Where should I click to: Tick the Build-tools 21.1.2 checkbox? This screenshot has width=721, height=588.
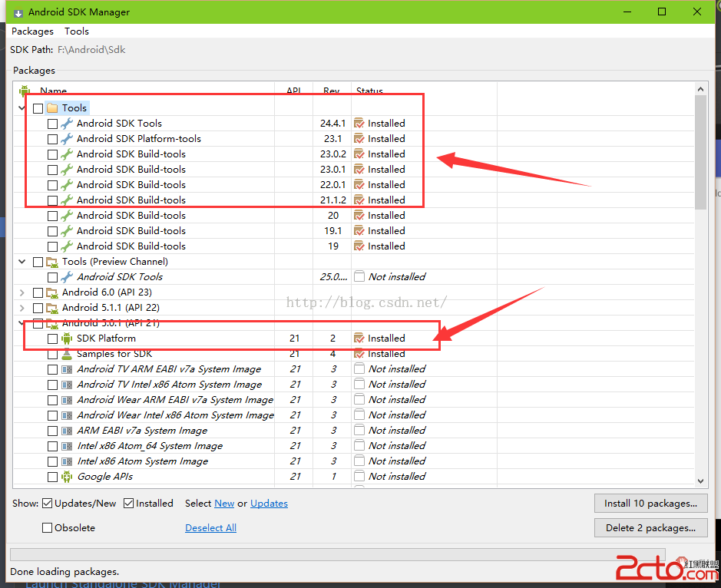click(x=52, y=201)
